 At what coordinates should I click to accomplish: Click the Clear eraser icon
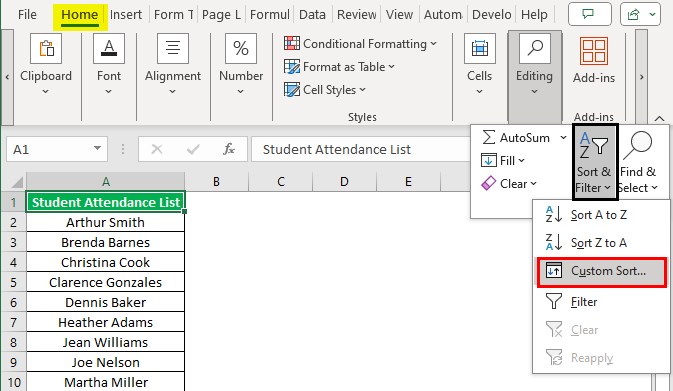pos(488,184)
